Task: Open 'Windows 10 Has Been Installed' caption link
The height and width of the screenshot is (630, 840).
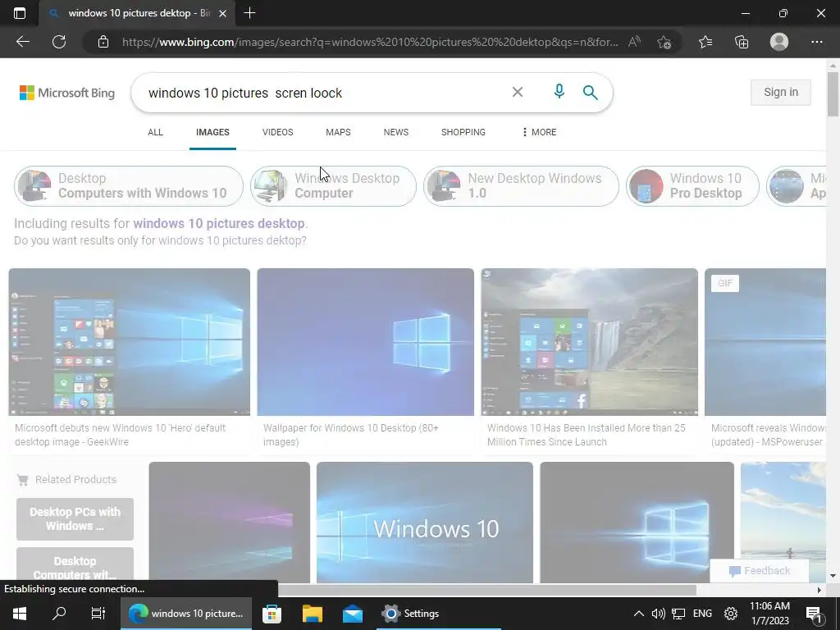Action: click(586, 435)
